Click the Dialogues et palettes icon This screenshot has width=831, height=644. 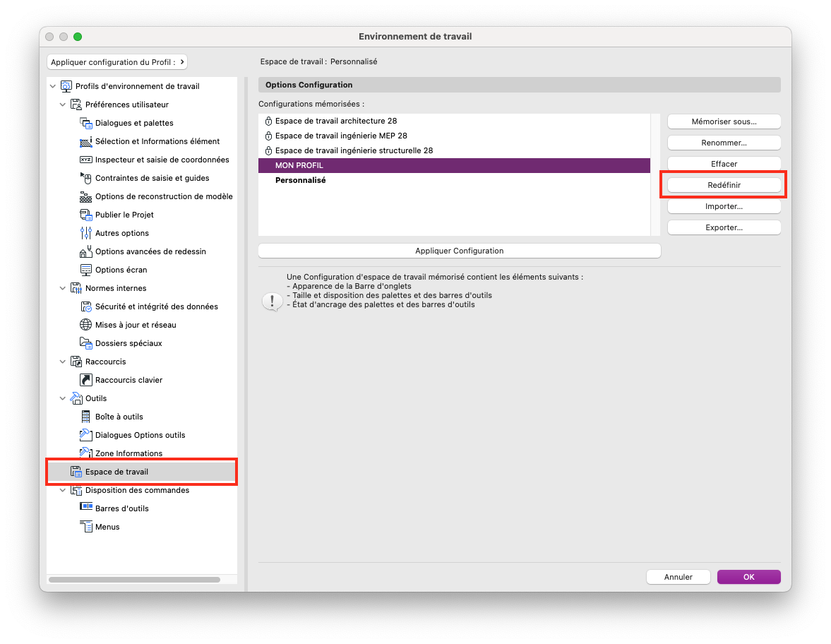coord(86,123)
